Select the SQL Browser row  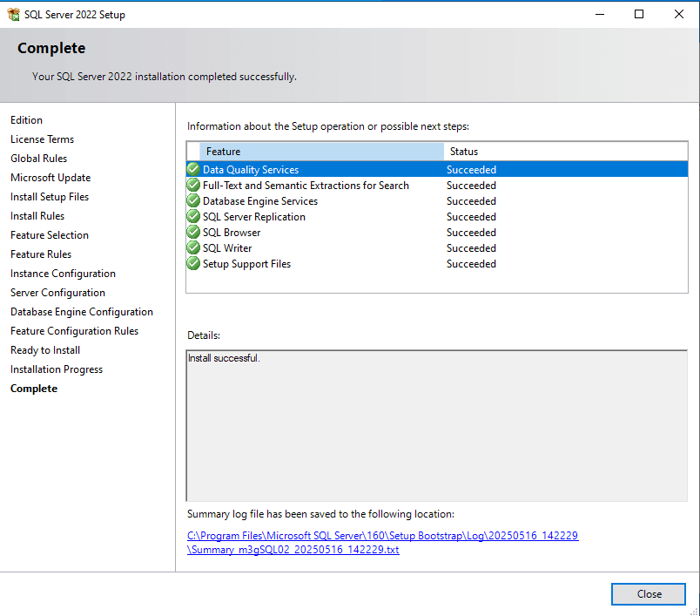pos(437,232)
